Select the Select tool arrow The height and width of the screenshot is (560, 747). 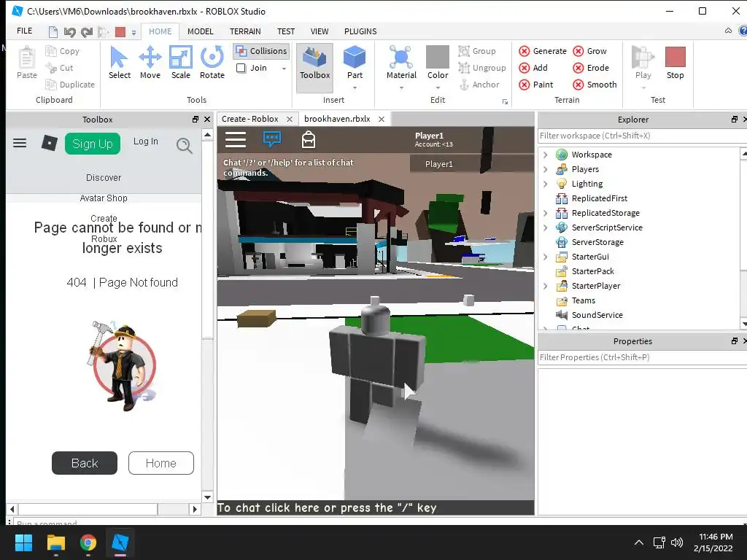(x=119, y=63)
